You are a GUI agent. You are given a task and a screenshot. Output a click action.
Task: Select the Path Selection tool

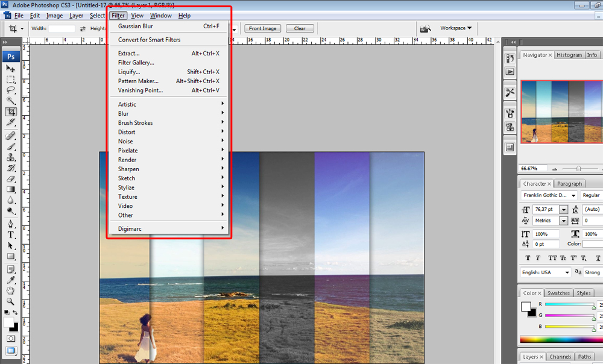(x=11, y=246)
